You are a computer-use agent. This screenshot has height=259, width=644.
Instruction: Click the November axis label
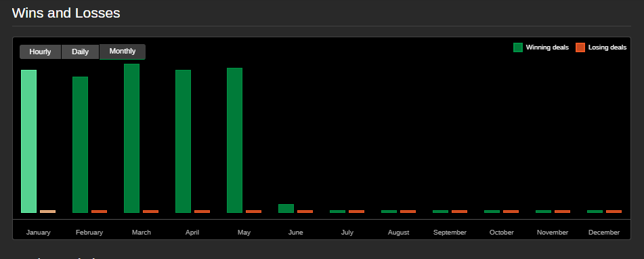coord(553,233)
